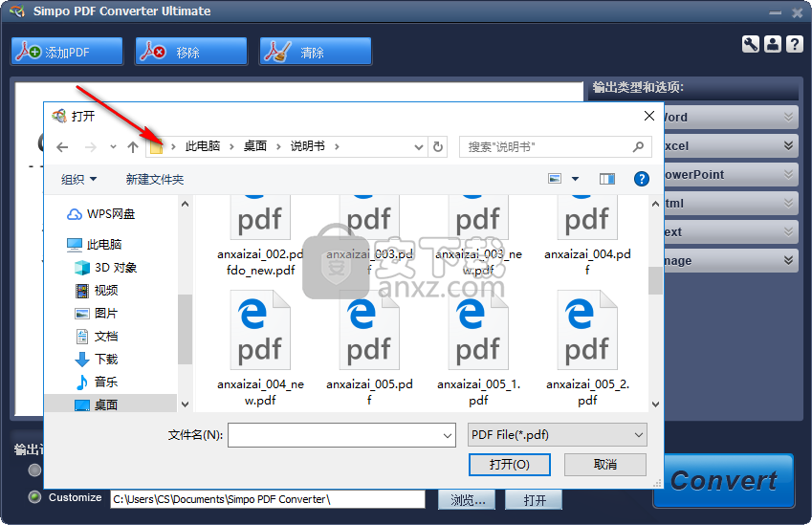Click the output path field
Viewport: 812px width, 525px height.
(268, 499)
